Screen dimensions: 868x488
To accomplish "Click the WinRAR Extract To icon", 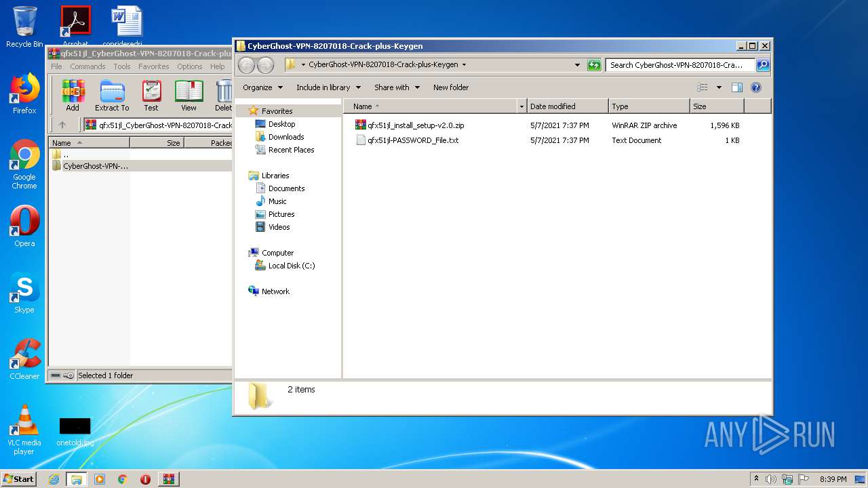I will coord(112,95).
